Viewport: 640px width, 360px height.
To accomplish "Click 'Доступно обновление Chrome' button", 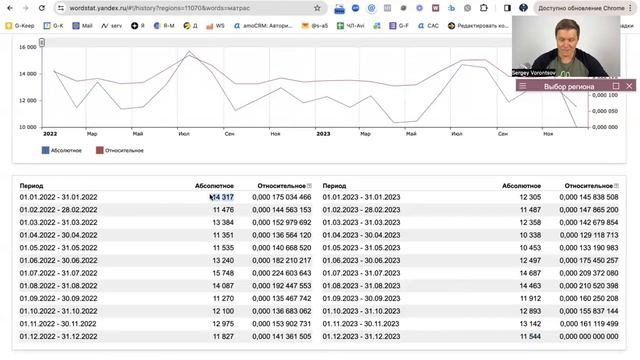I will tap(584, 8).
